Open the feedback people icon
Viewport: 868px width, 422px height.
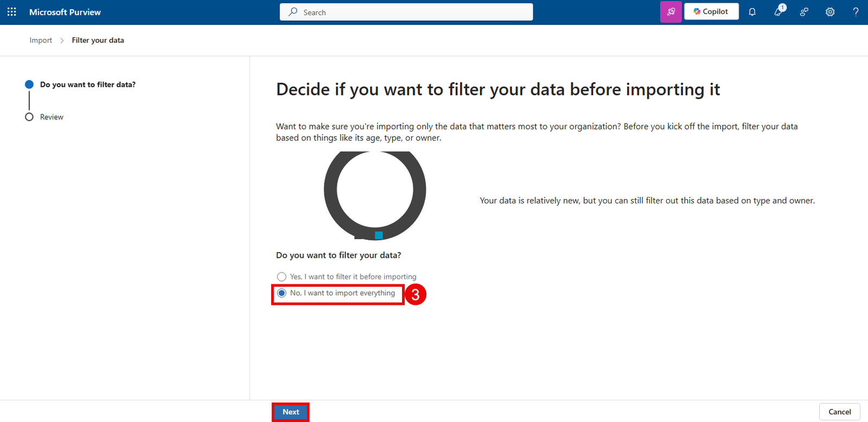pyautogui.click(x=804, y=12)
